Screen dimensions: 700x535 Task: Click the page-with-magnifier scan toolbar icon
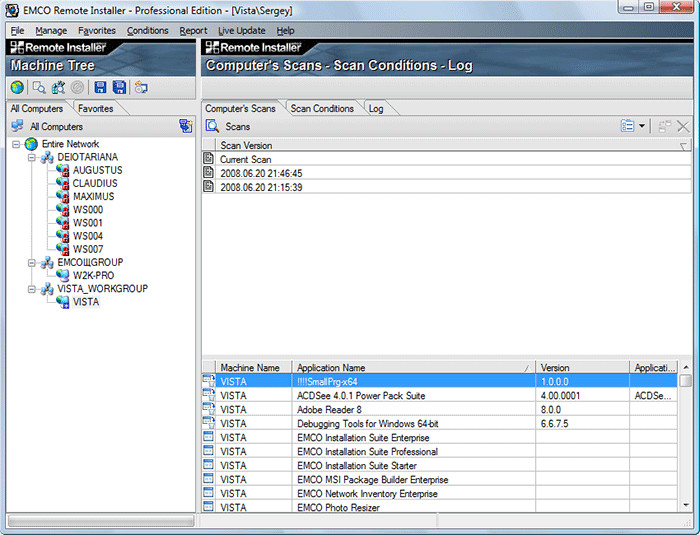point(39,87)
